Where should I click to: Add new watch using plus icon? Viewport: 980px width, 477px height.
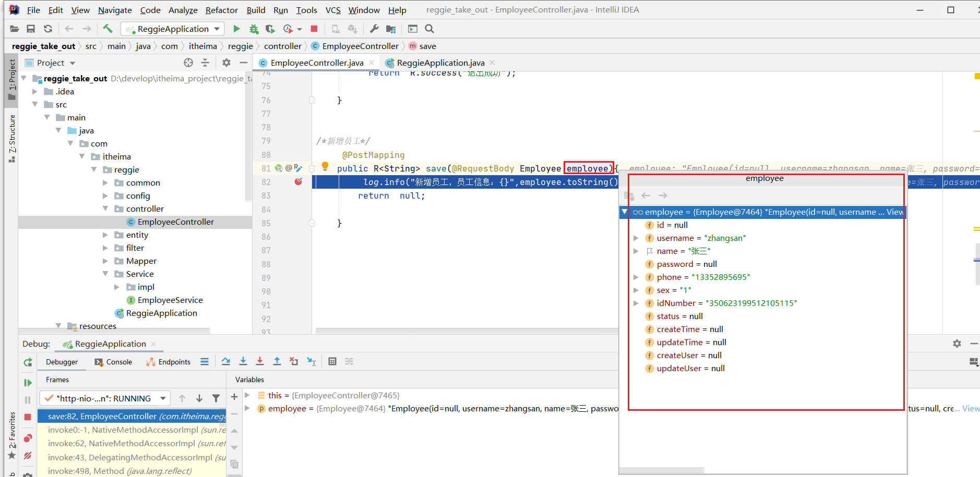[x=234, y=397]
